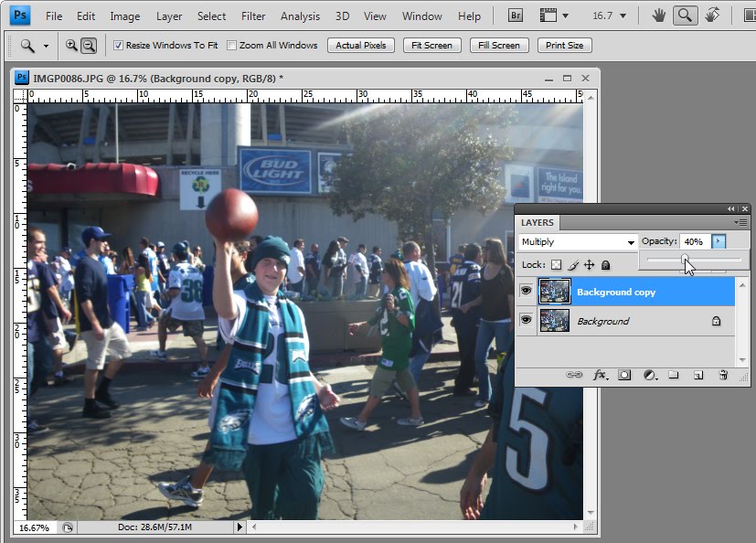Screen dimensions: 756x543
Task: Click the opacity slider handle
Action: click(685, 259)
